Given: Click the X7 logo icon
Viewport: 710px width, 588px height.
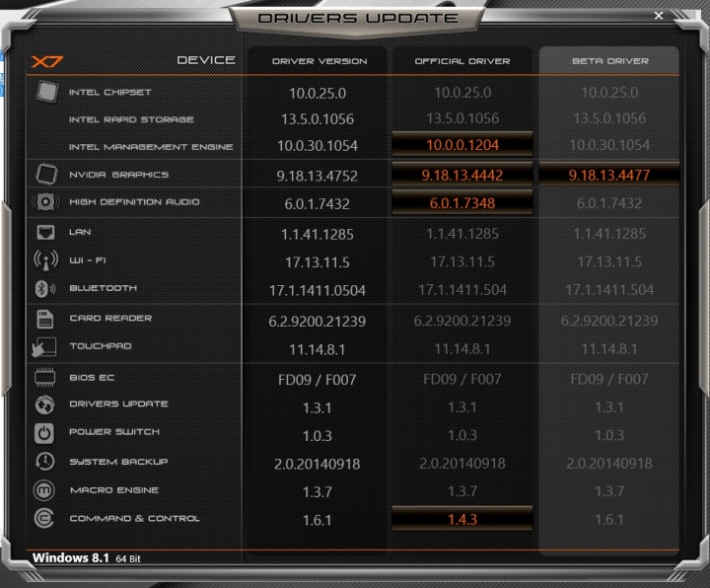Looking at the screenshot, I should (x=47, y=61).
